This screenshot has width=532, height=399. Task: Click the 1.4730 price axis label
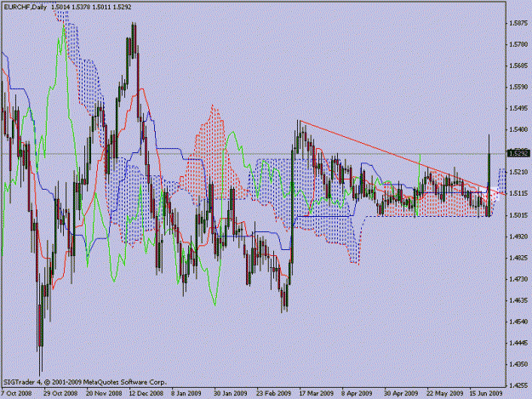point(518,279)
